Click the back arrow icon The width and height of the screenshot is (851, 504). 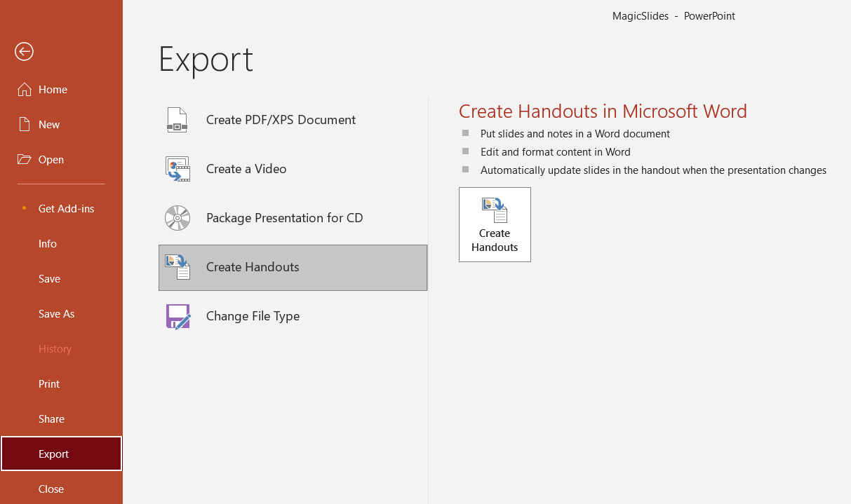pyautogui.click(x=24, y=51)
